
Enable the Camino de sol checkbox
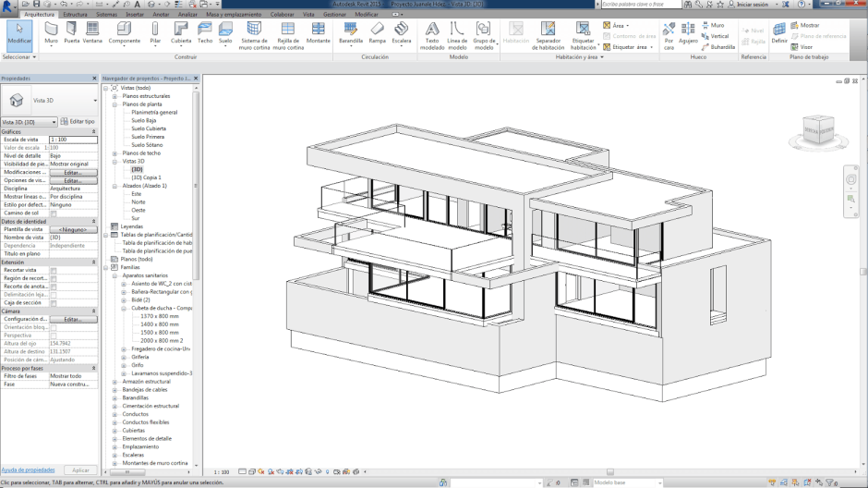click(x=54, y=213)
